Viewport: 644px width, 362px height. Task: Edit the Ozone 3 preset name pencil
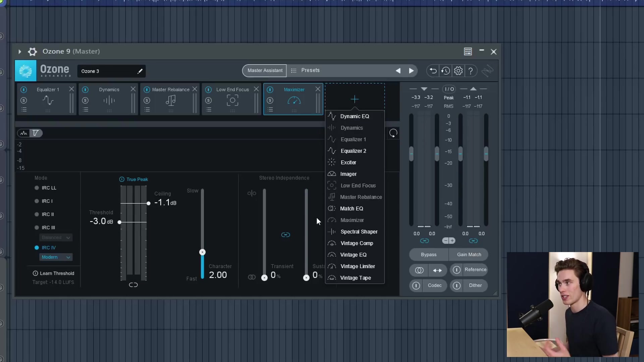tap(140, 71)
